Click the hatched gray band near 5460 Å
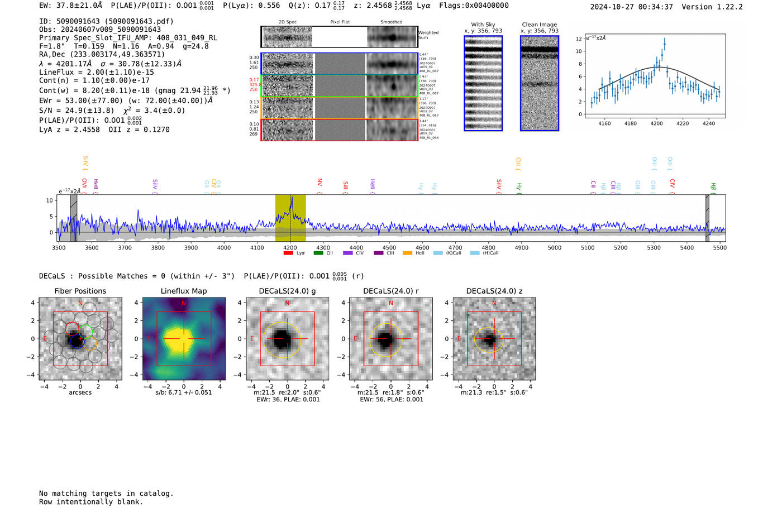The width and height of the screenshot is (782, 532). coord(707,218)
